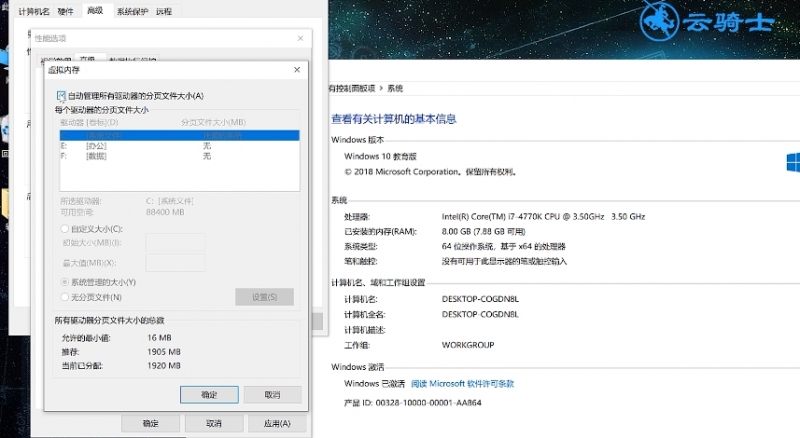
Task: Close the 性能选项 dialog
Action: click(x=300, y=38)
